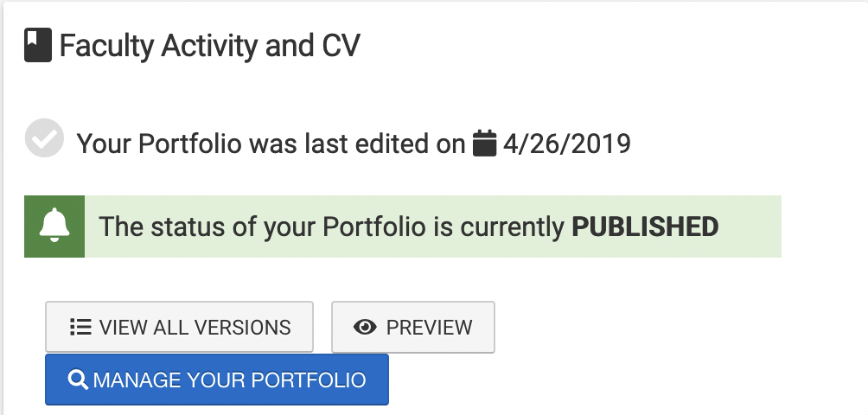868x415 pixels.
Task: Open Manage Your Portfolio
Action: (x=217, y=380)
